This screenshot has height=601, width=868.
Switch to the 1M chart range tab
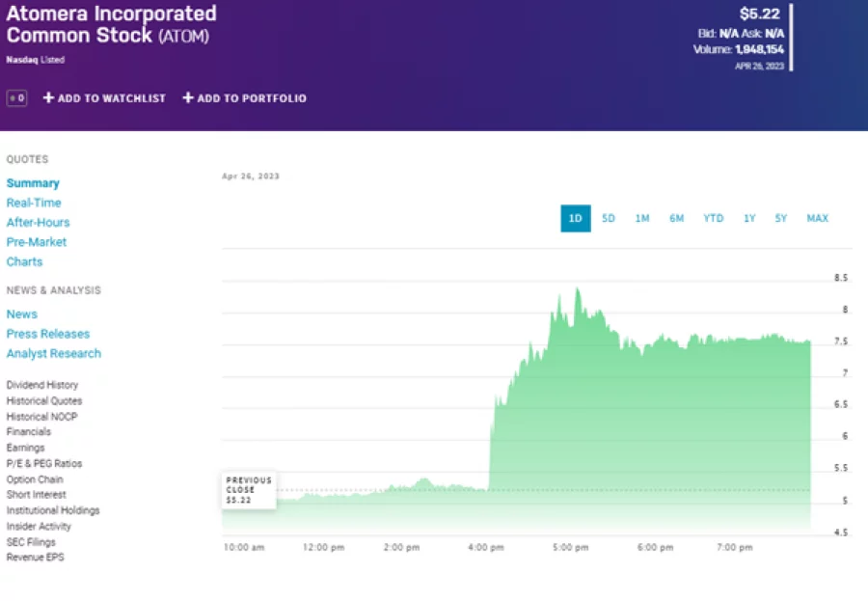pyautogui.click(x=642, y=218)
